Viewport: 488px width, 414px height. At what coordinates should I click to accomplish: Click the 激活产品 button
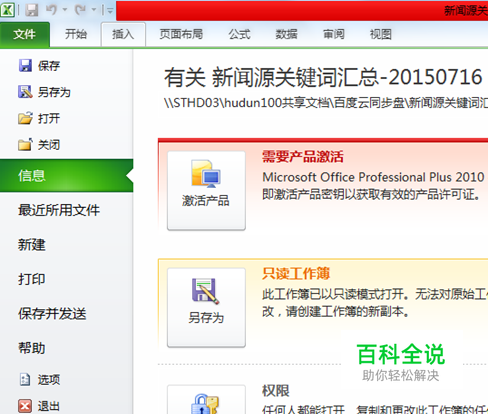(x=206, y=191)
